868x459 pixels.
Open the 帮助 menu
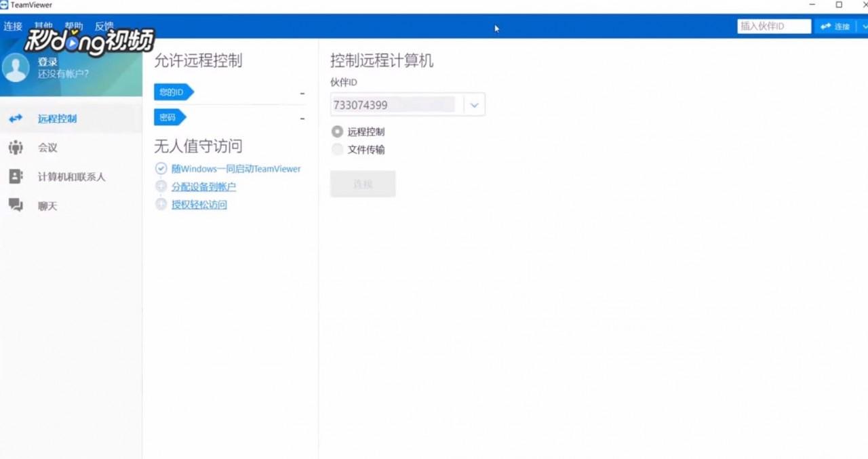(x=75, y=25)
